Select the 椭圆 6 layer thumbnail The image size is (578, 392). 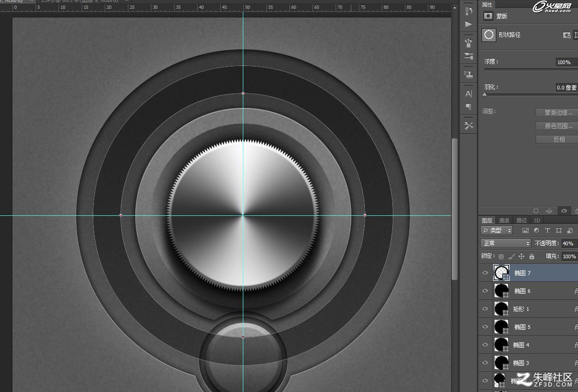[501, 291]
